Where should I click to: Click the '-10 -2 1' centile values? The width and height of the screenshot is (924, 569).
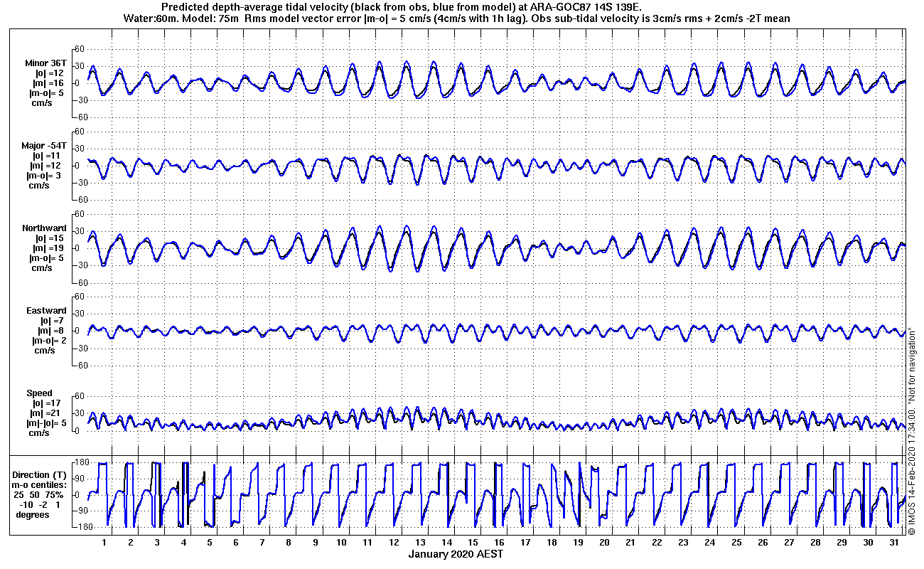click(41, 504)
